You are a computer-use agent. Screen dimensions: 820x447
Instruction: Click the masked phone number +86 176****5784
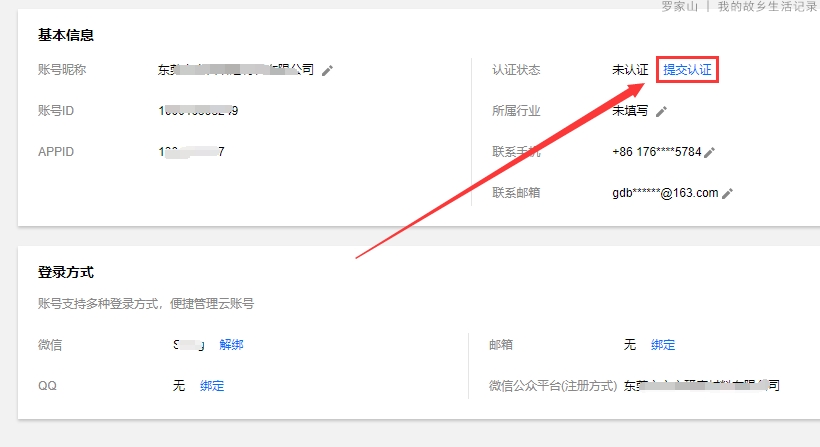(x=656, y=152)
